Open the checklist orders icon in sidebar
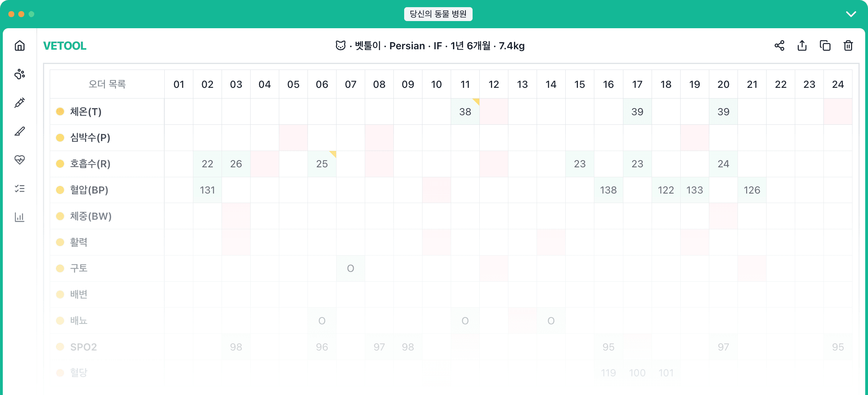The image size is (868, 395). (x=19, y=189)
